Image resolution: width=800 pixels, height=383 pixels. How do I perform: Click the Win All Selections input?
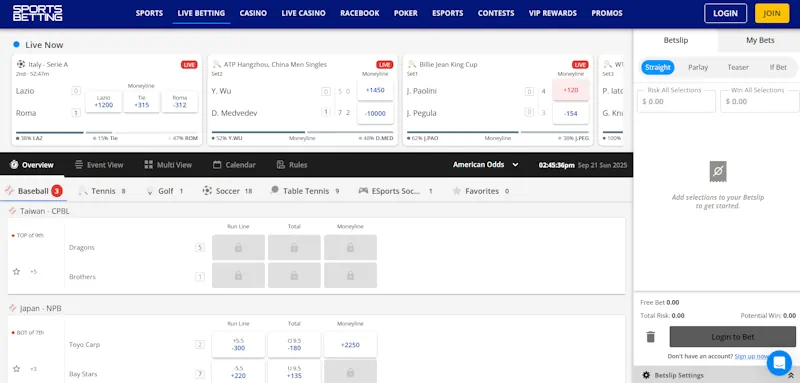759,101
